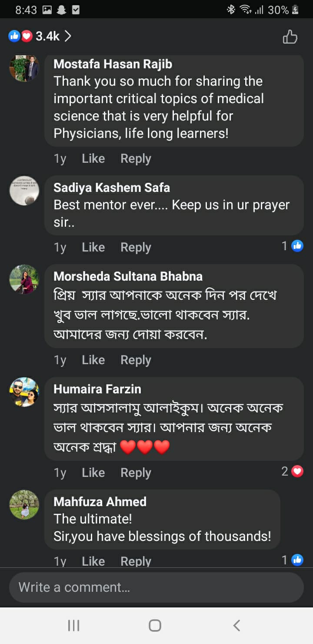Image resolution: width=313 pixels, height=644 pixels.
Task: View heart reactions on Humaira Farzin's comment
Action: pos(293,471)
